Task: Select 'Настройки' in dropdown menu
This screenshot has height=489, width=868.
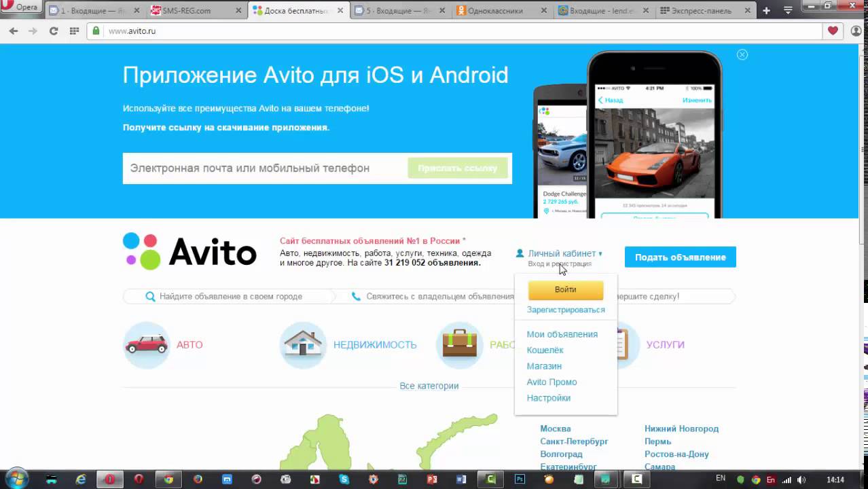Action: (549, 398)
